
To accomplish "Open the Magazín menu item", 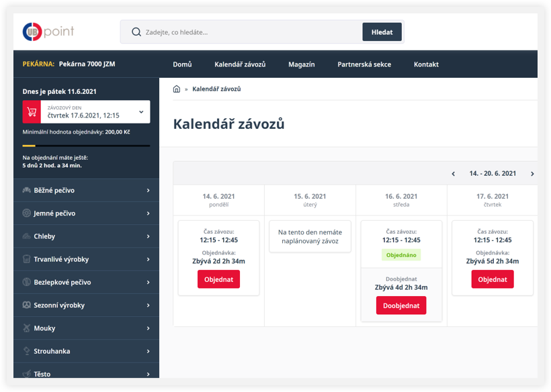I will point(302,64).
